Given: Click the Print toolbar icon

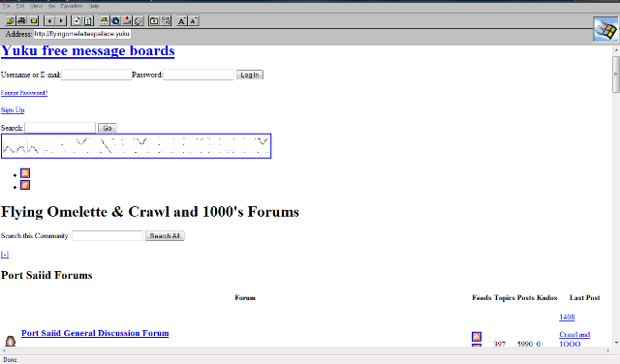Looking at the screenshot, I should (21, 20).
